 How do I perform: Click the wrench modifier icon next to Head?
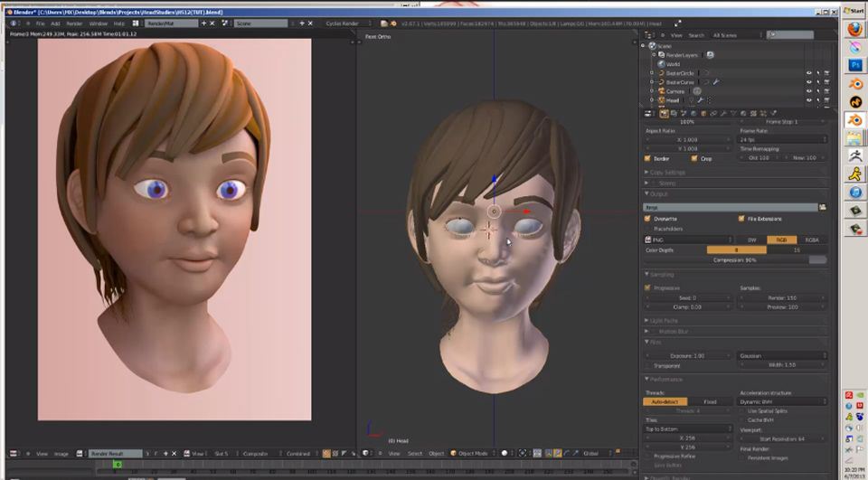tap(700, 100)
